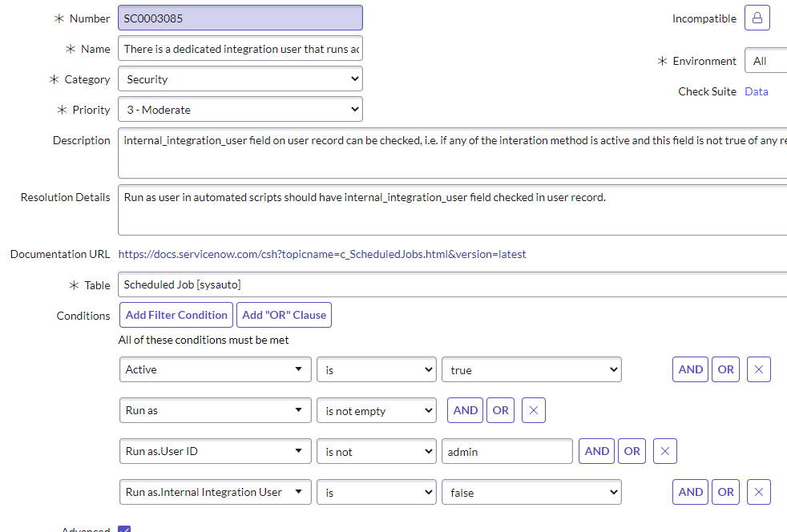This screenshot has height=532, width=787.
Task: Open the Environment dropdown showing All
Action: tap(766, 61)
